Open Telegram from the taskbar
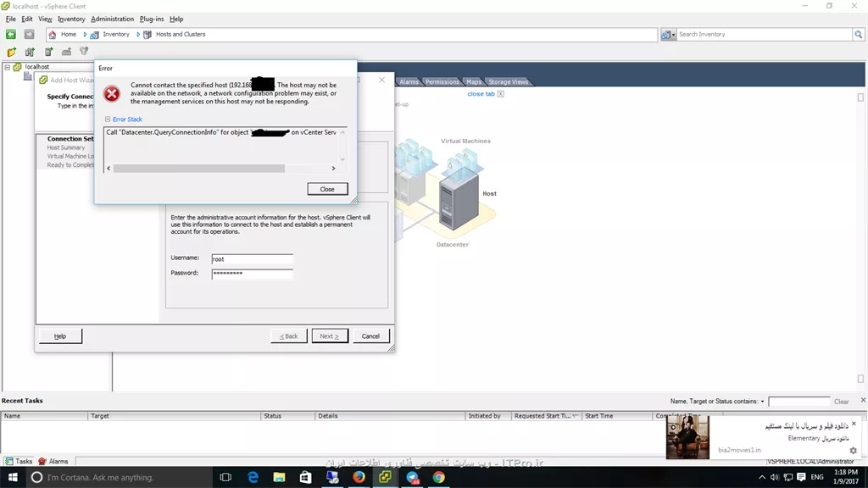Screen dimensions: 868x488 tap(413, 477)
